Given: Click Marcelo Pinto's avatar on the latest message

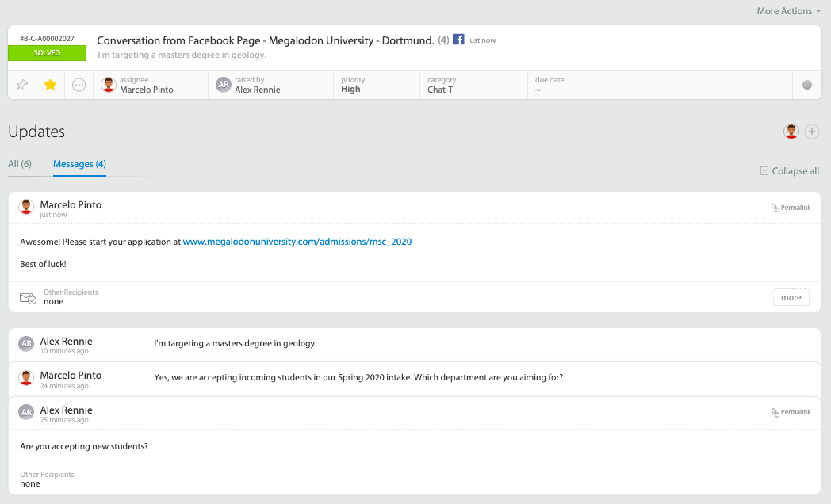Looking at the screenshot, I should click(26, 207).
